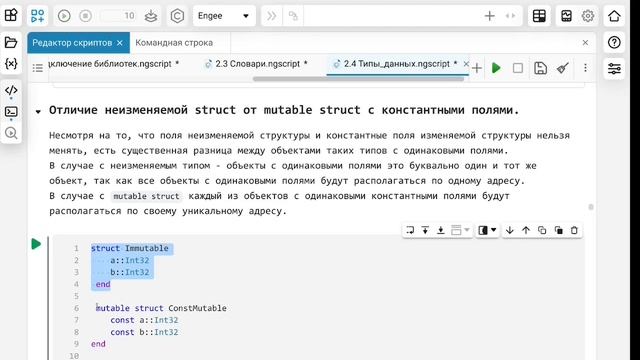The width and height of the screenshot is (640, 360).
Task: Open the 2.3 Словари.ngscript tab
Action: point(257,64)
